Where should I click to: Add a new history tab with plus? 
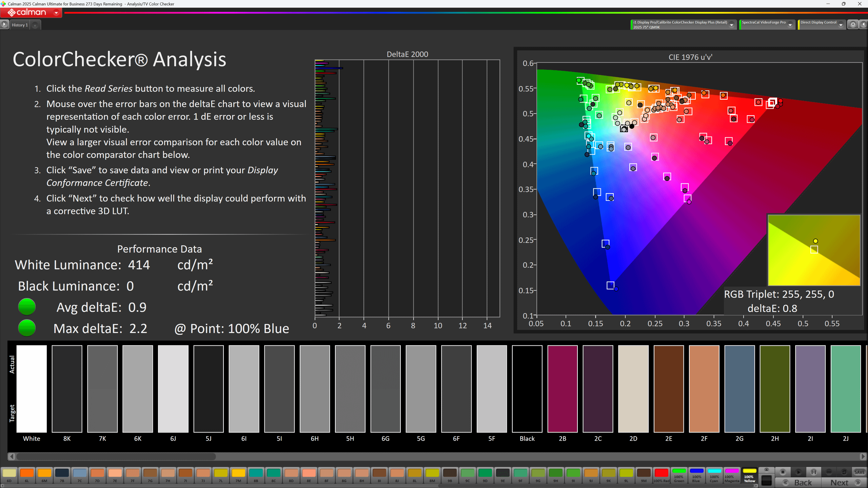[x=35, y=25]
